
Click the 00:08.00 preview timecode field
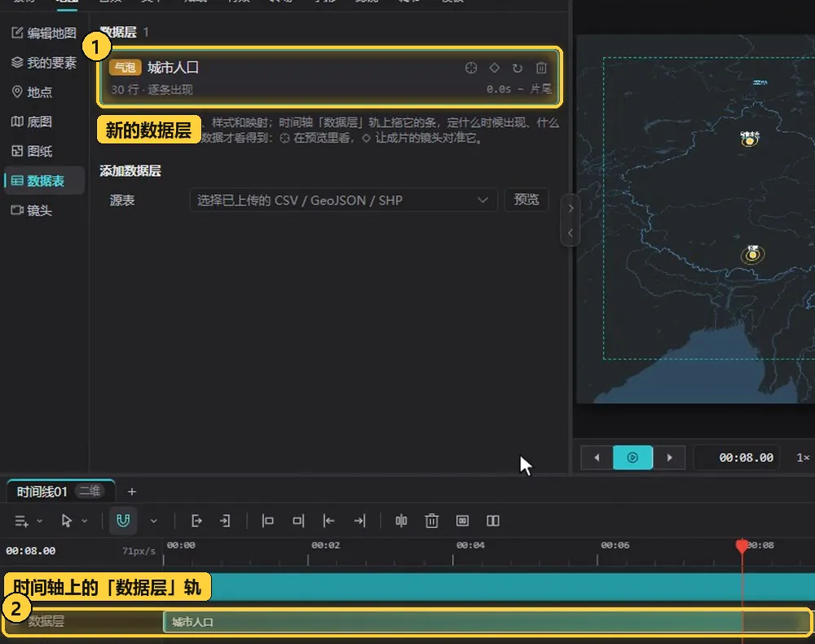[x=737, y=457]
